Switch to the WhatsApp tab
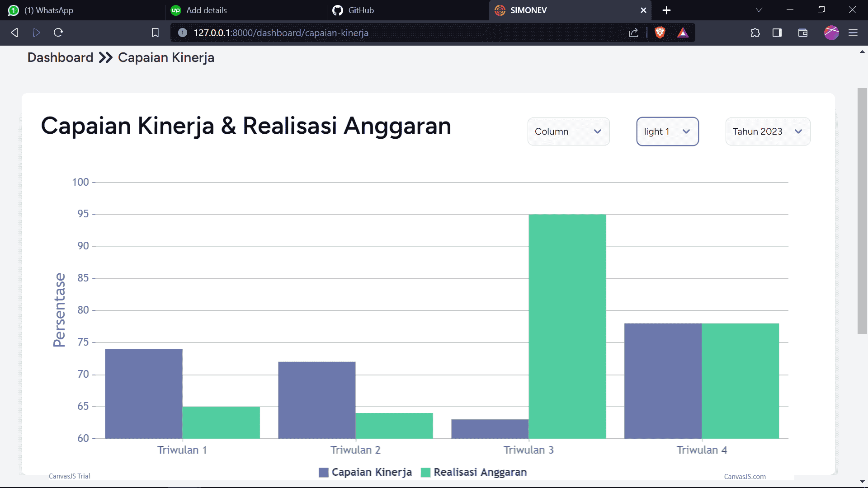 tap(50, 10)
